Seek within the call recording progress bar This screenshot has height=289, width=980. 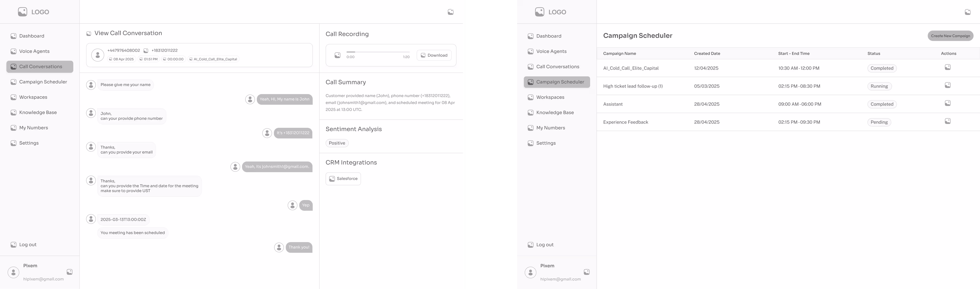pos(378,52)
